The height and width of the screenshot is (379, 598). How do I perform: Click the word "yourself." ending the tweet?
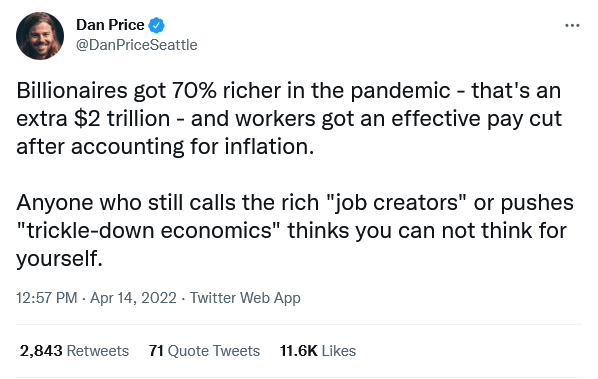pyautogui.click(x=59, y=259)
